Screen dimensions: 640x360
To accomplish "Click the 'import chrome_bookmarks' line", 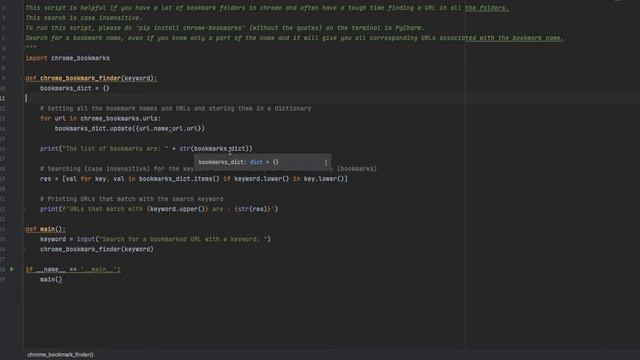I will (67, 58).
